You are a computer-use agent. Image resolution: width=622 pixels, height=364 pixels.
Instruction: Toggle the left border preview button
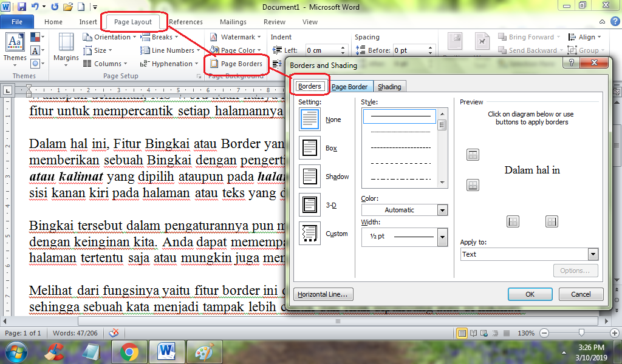513,221
